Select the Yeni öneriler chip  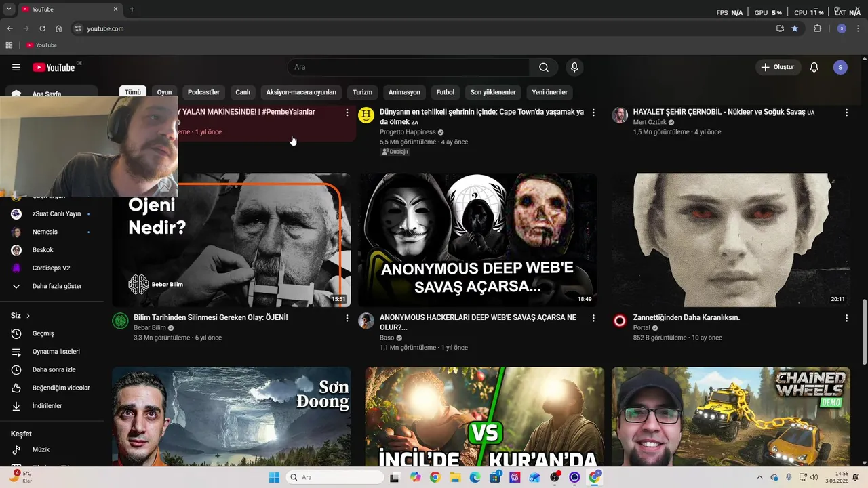click(x=549, y=92)
